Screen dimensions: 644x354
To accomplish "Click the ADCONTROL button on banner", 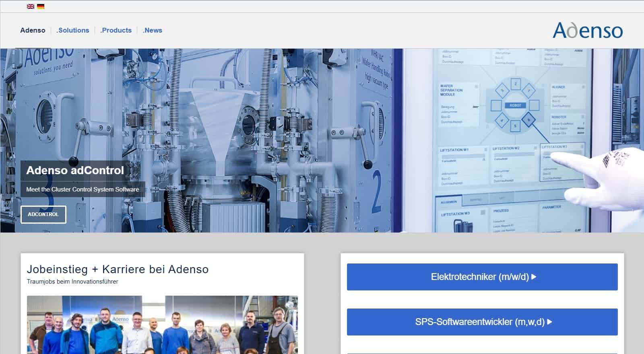I will pos(43,214).
